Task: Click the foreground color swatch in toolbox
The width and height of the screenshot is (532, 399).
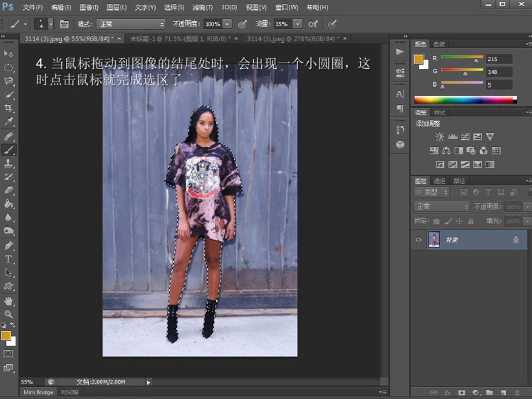Action: (6, 336)
